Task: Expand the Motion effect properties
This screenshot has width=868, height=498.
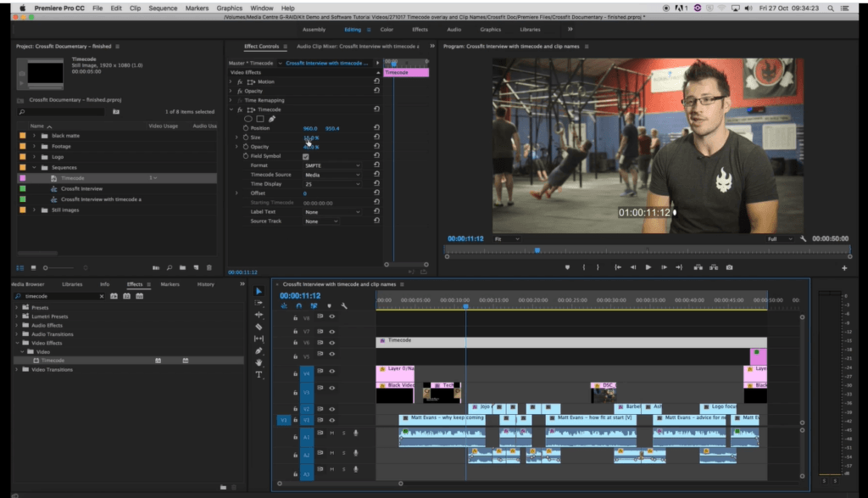Action: [x=231, y=81]
